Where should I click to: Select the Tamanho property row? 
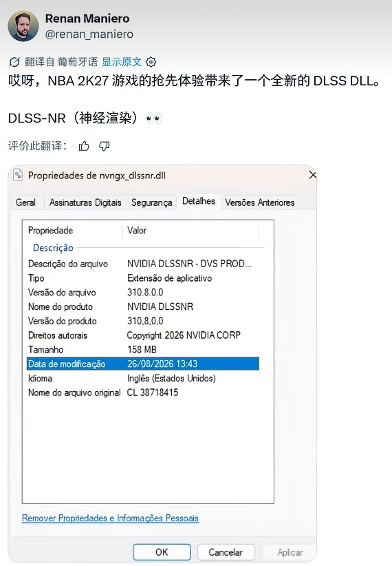click(143, 350)
